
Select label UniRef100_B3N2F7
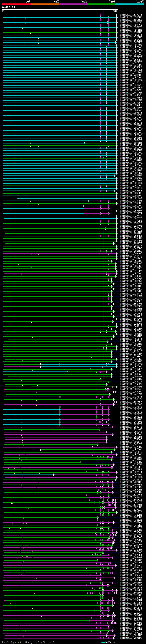tap(131, 103)
